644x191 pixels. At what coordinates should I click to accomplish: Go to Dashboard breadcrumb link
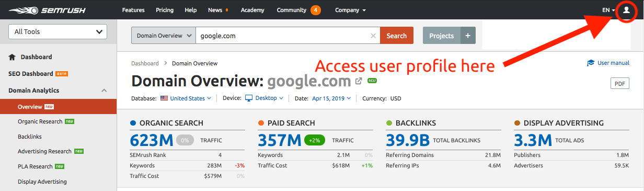[145, 63]
